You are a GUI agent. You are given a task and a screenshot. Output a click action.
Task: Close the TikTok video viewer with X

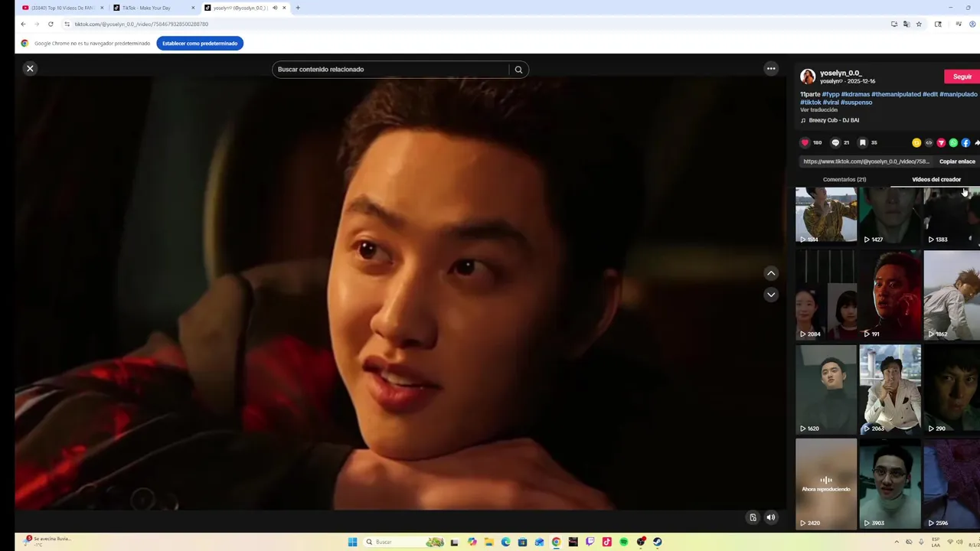30,69
